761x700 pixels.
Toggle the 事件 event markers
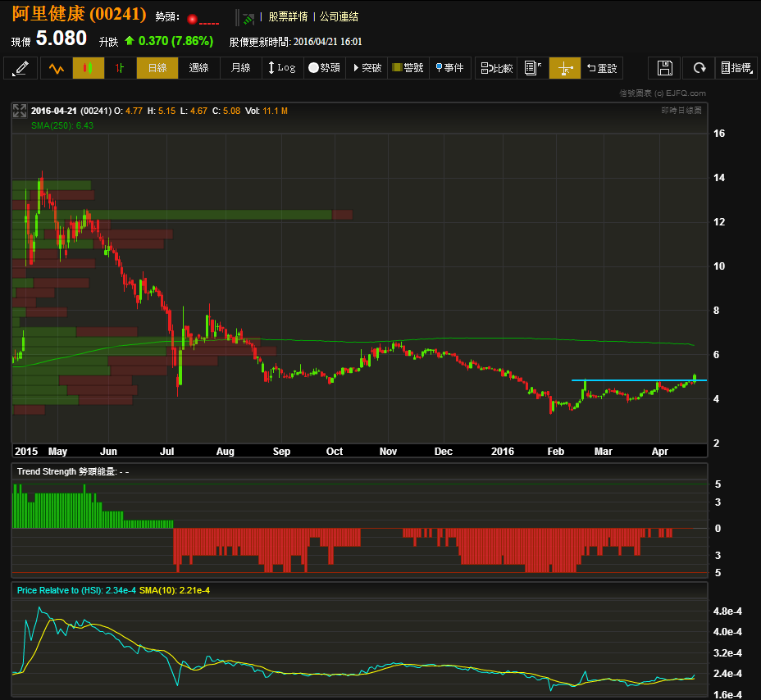tap(450, 68)
